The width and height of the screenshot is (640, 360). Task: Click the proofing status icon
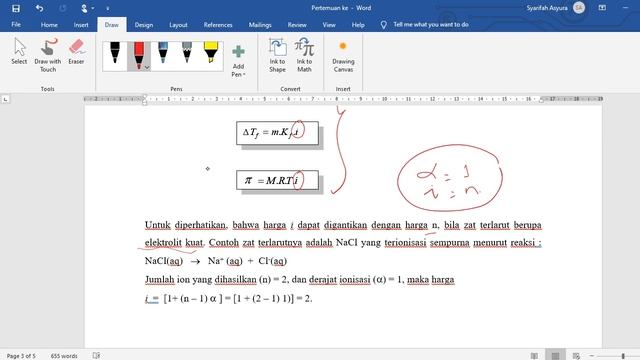click(x=96, y=356)
